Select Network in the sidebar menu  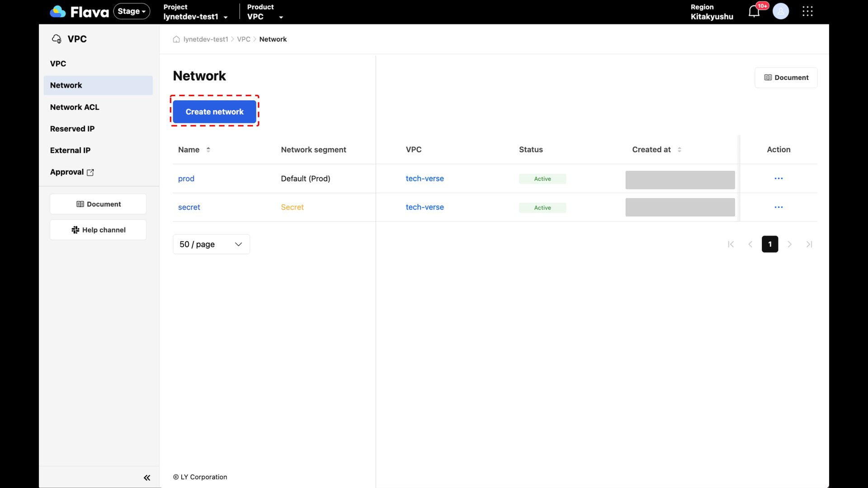pos(98,85)
